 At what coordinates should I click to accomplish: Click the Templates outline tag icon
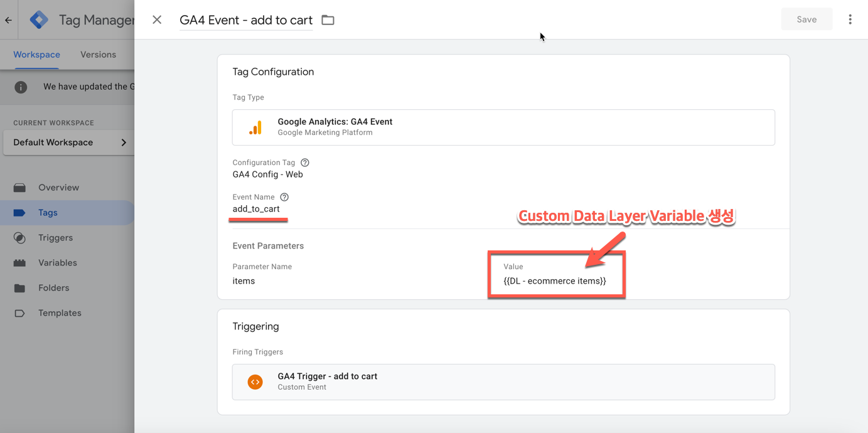coord(20,313)
